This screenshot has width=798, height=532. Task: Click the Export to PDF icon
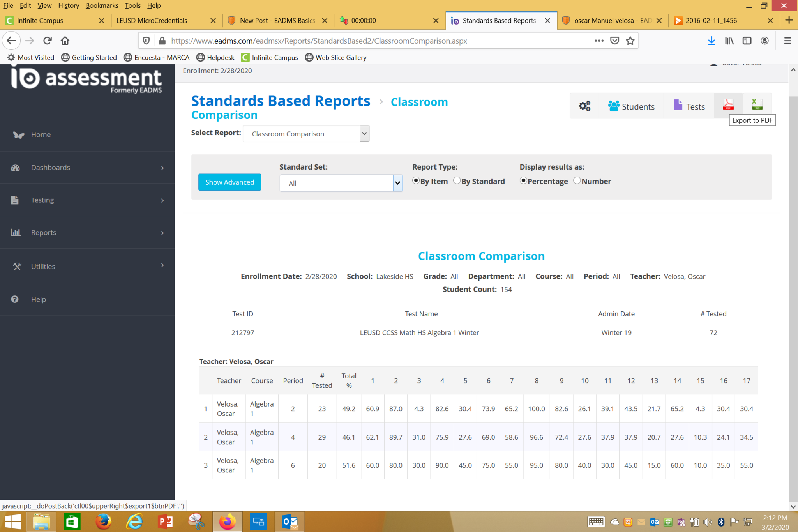pyautogui.click(x=728, y=105)
